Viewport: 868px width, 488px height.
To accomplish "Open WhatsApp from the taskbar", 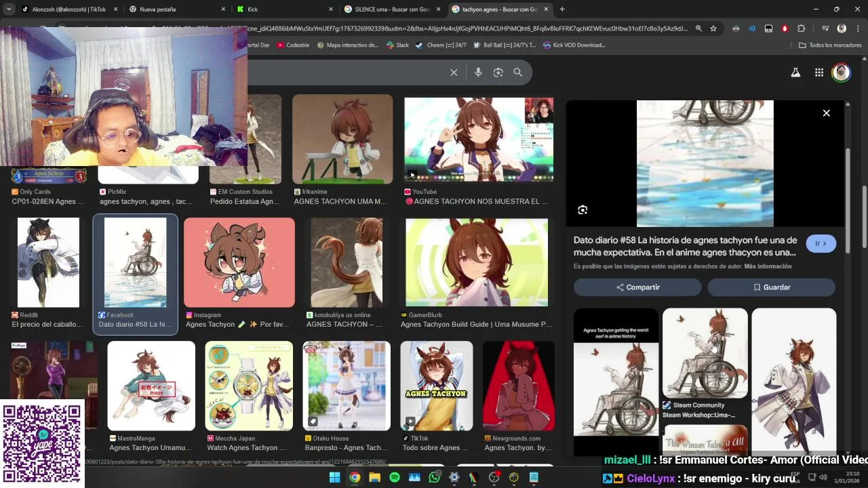I will pyautogui.click(x=435, y=477).
